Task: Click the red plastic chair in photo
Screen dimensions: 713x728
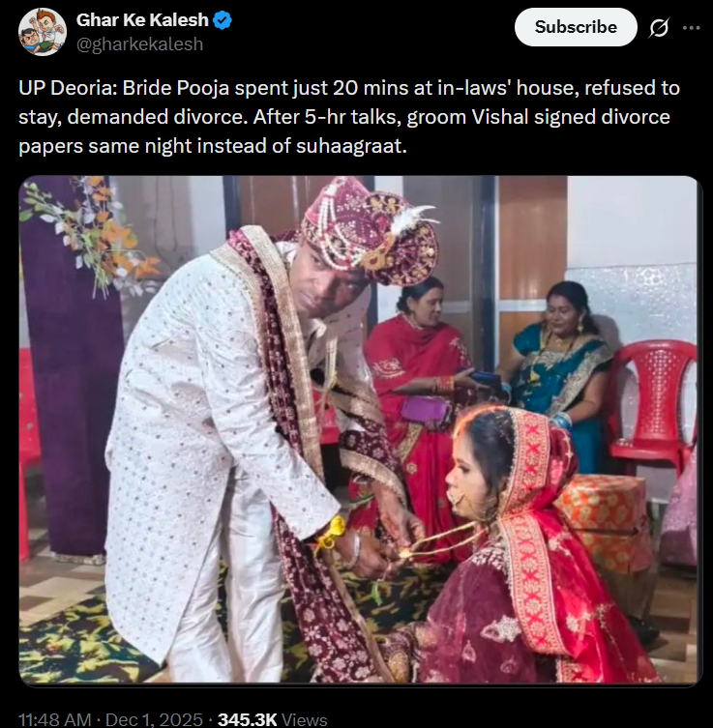Action: [x=658, y=396]
